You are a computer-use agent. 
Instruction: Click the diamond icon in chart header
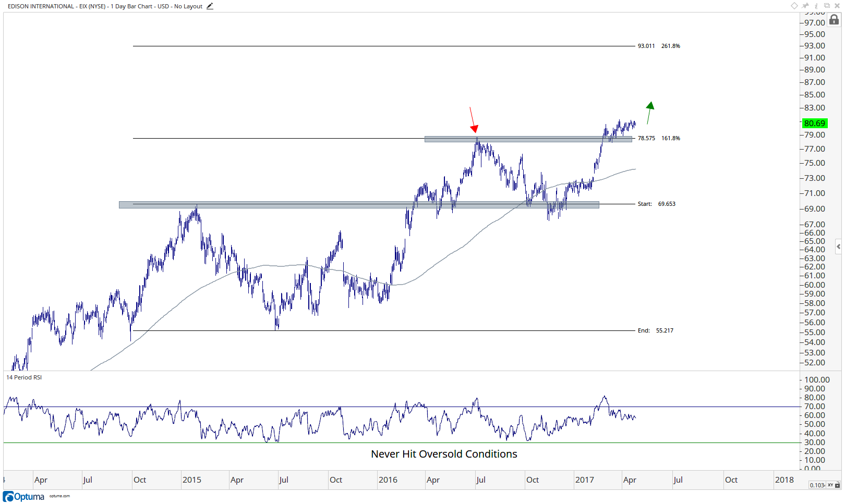tap(794, 6)
